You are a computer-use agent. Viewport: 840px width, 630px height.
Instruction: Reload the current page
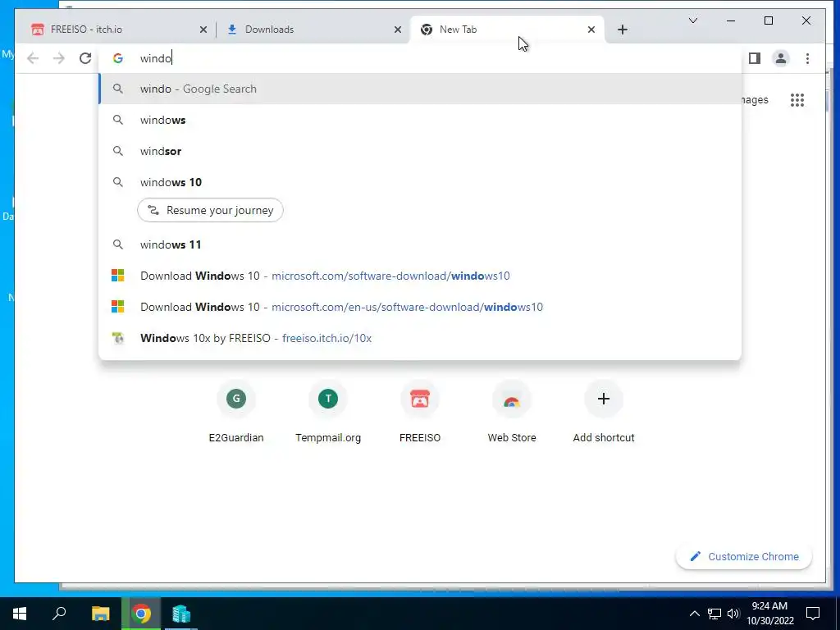point(85,58)
